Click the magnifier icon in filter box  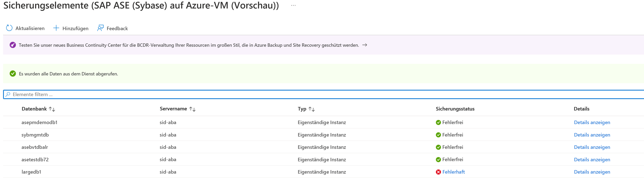(8, 94)
